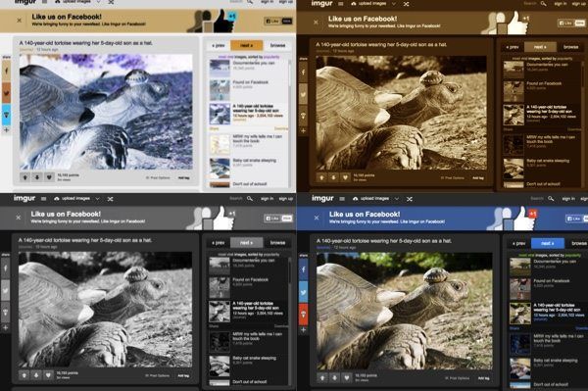The width and height of the screenshot is (588, 391).
Task: Click Twitter share icon in inverted-color light panel
Action: (7, 92)
